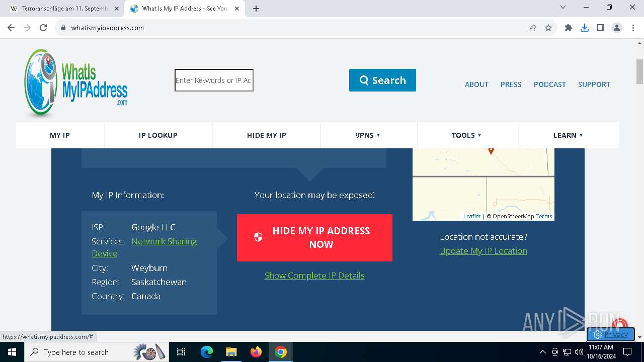Image resolution: width=644 pixels, height=362 pixels.
Task: Close the What Is My IP Address tab
Action: 237,9
